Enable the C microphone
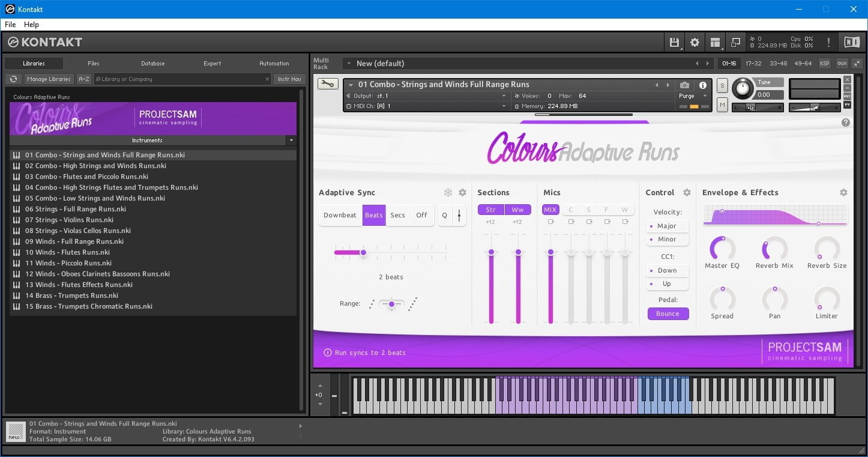 571,210
